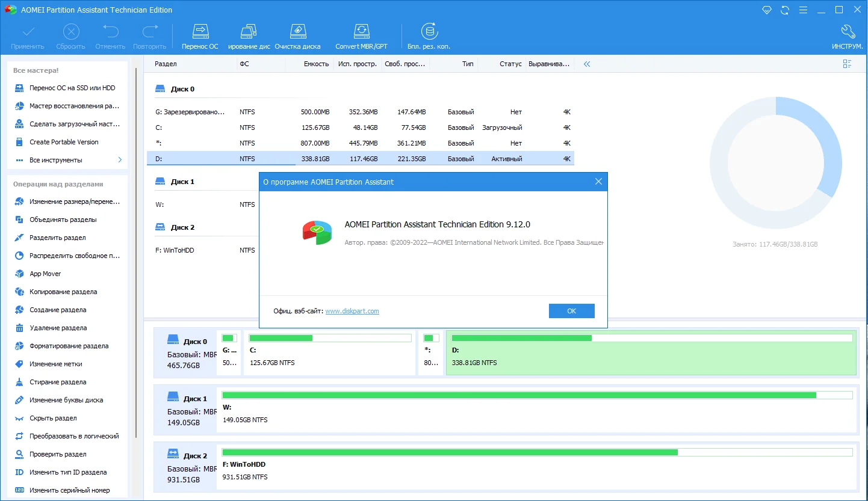
Task: Choose Create Portable Version
Action: [x=67, y=142]
